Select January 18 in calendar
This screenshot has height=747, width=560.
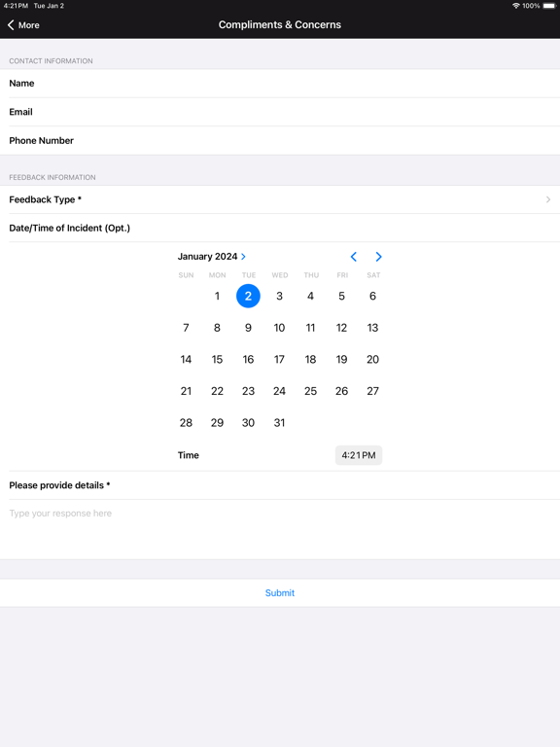310,359
